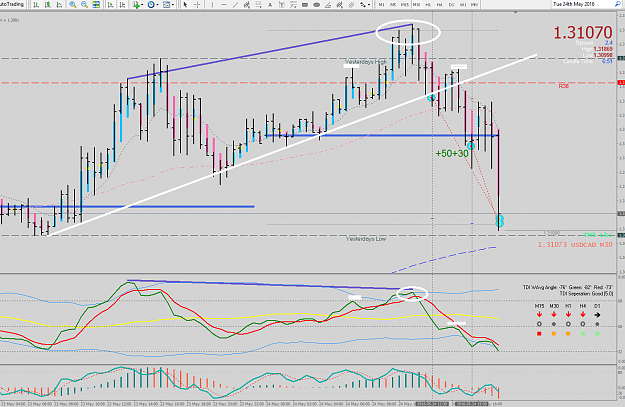Switch timeframe to M30
Screen dimensions: 625x407
417,5
